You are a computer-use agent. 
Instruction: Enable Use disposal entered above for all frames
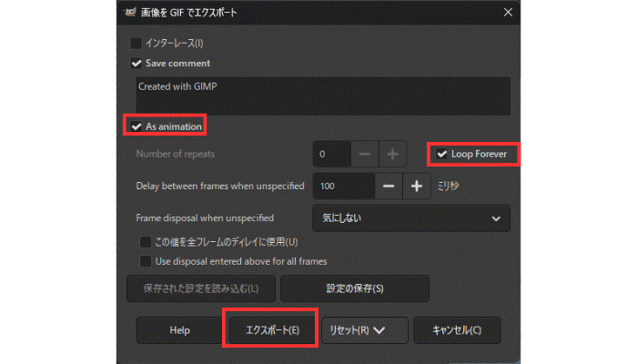pos(145,261)
